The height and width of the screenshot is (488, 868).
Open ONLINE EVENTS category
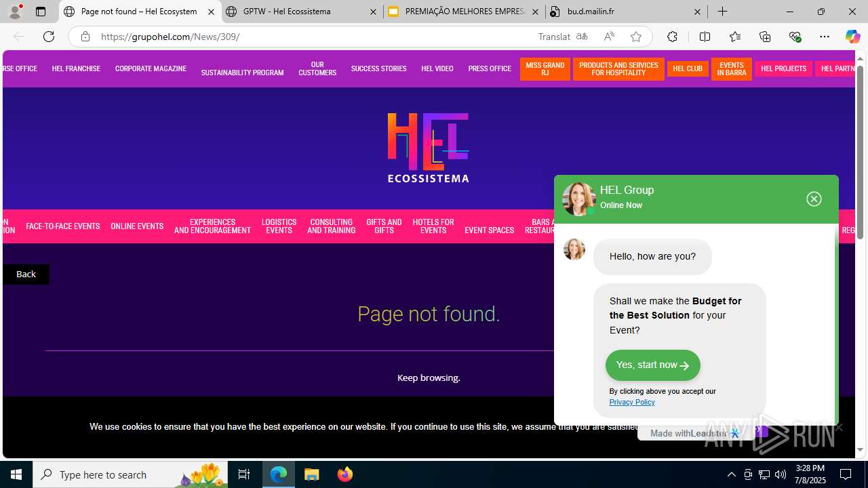137,226
